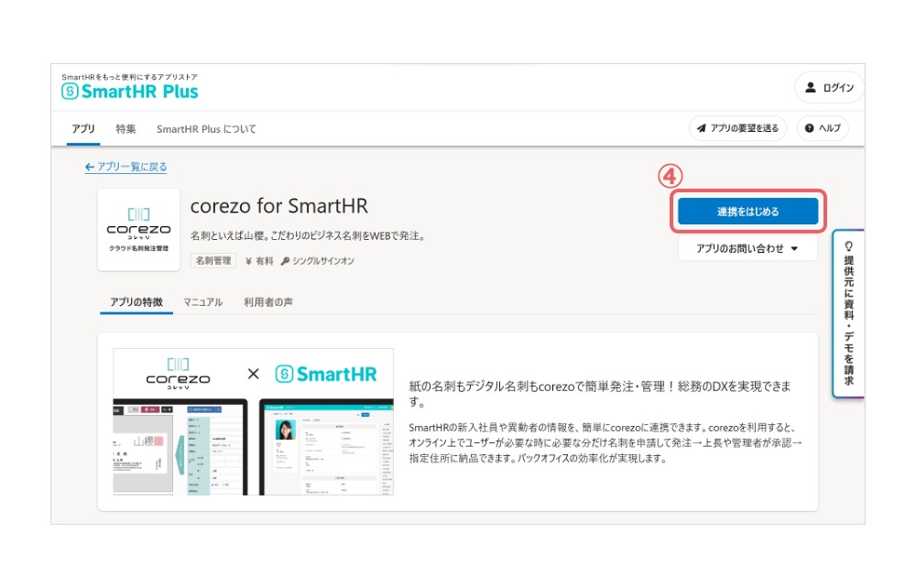Click the back arrow icon for アプリ一覧に戻る
This screenshot has height=588, width=916.
coord(90,167)
